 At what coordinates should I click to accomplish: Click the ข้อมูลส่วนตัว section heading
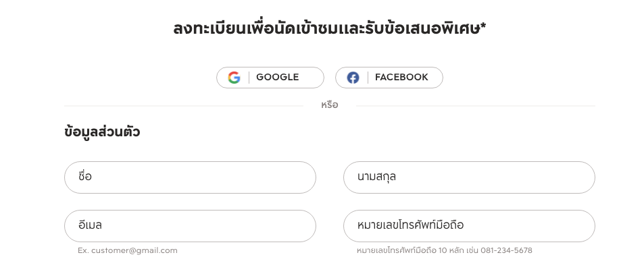pos(102,132)
